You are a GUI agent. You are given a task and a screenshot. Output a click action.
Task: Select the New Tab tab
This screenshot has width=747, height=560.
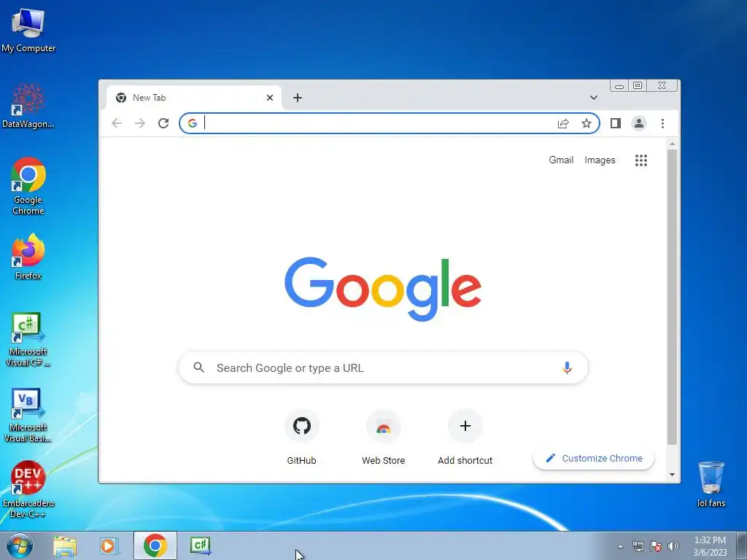194,98
